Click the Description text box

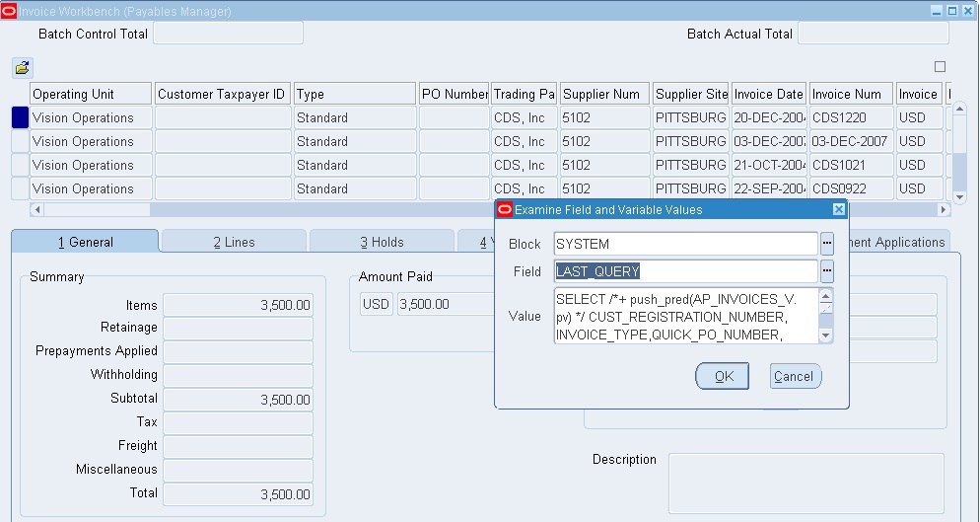[806, 484]
